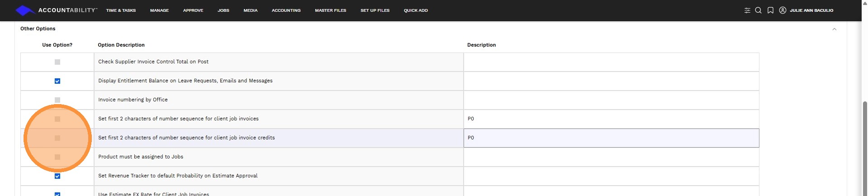Image resolution: width=868 pixels, height=196 pixels.
Task: Open the Master Files menu
Action: (x=330, y=10)
